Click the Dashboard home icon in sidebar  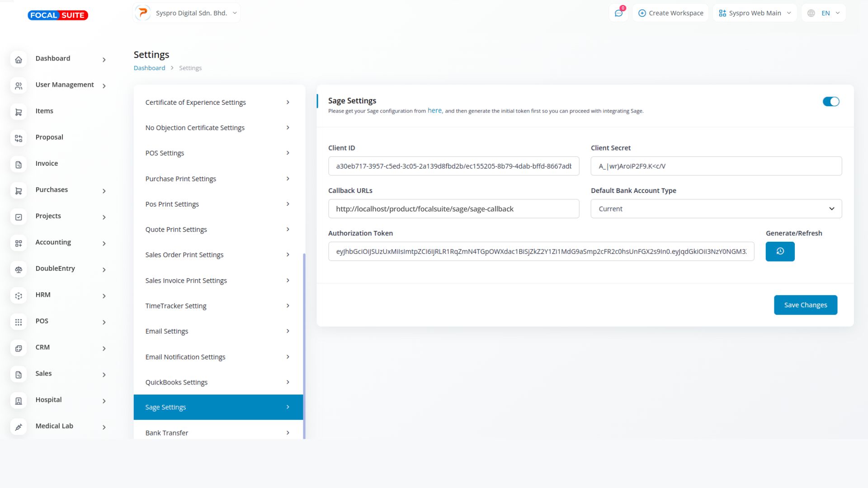(x=19, y=60)
